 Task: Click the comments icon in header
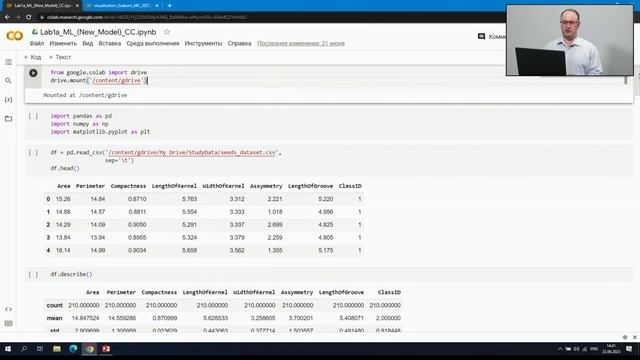[x=481, y=36]
